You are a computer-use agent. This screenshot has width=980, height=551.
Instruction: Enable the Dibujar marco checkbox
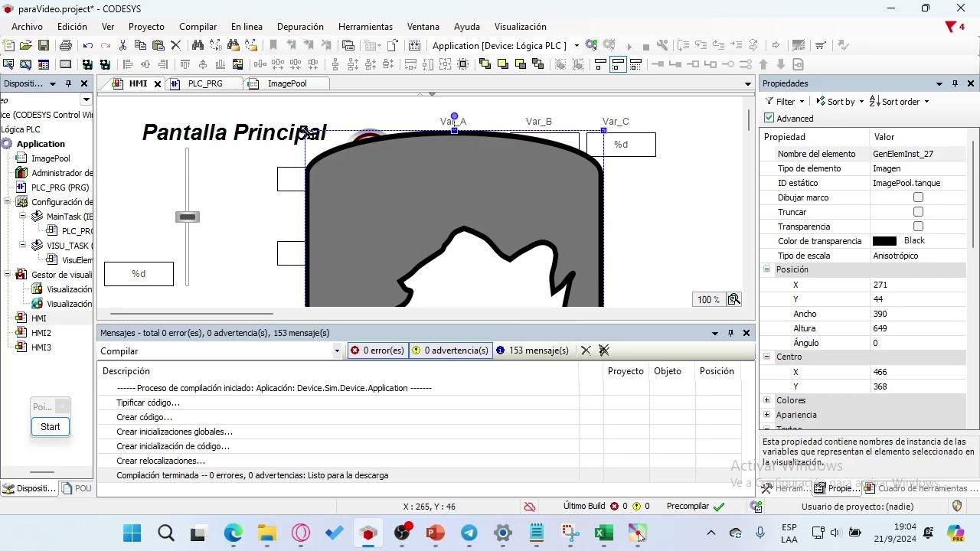click(918, 197)
